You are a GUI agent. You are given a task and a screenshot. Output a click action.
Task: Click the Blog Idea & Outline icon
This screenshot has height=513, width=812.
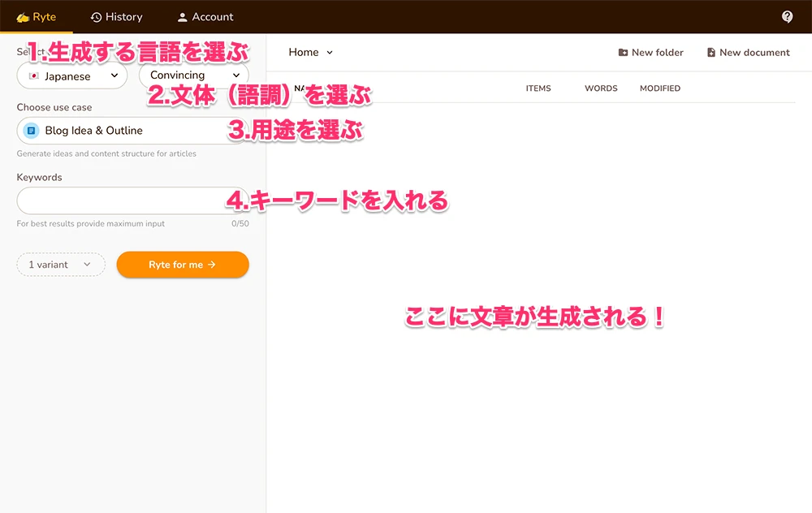pyautogui.click(x=31, y=131)
